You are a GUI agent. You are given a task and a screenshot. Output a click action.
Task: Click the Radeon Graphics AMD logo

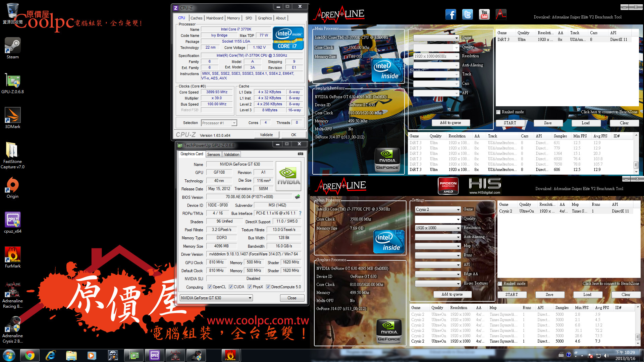pyautogui.click(x=448, y=186)
